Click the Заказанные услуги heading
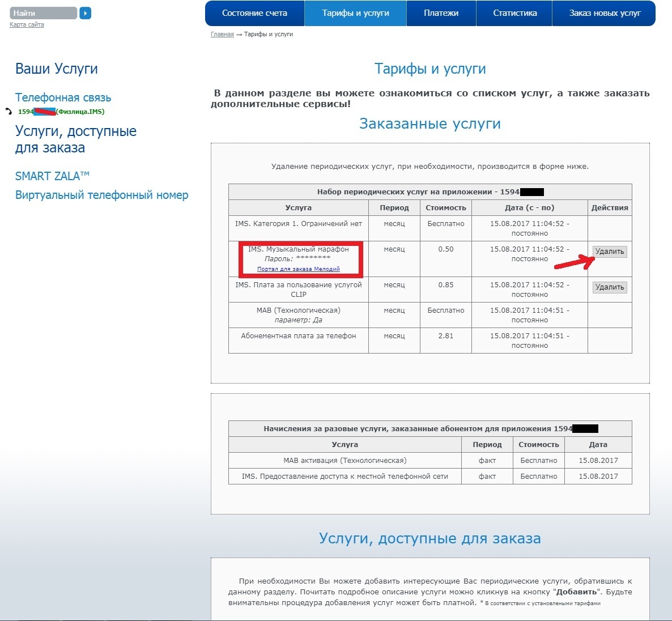Viewport: 672px width, 621px height. (430, 124)
